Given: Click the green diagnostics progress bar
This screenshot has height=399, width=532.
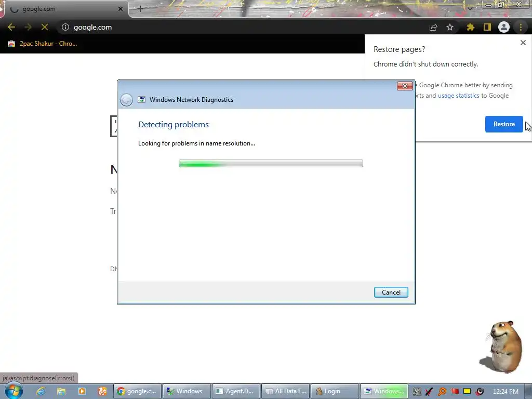Looking at the screenshot, I should click(271, 164).
